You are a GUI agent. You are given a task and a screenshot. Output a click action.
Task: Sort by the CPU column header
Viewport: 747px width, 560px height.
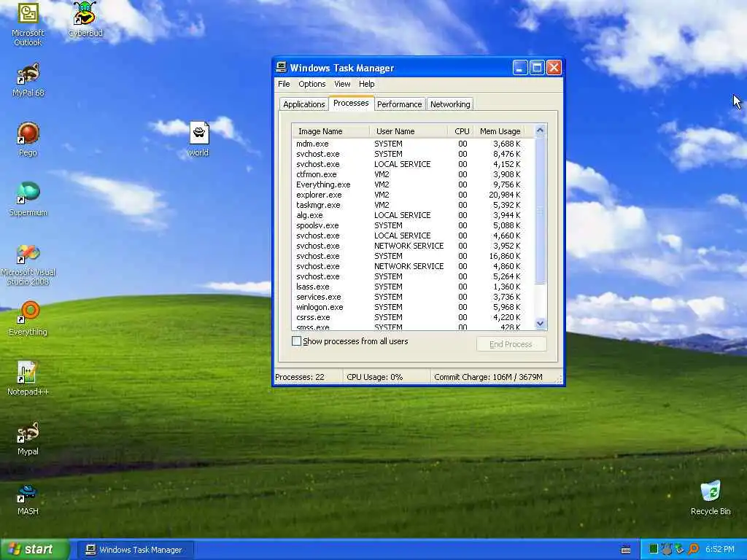click(461, 131)
